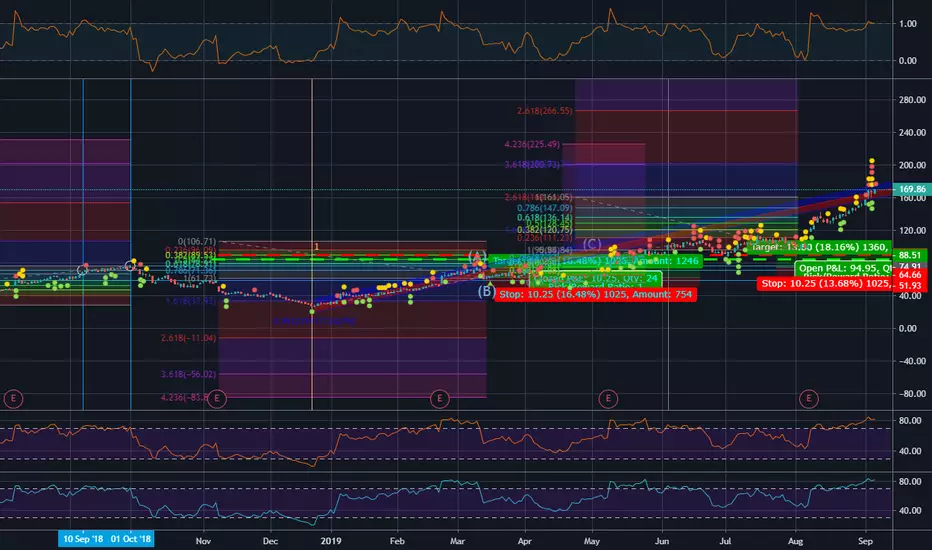This screenshot has height=550, width=932.
Task: Select the earnings E marker near March
Action: coord(439,398)
